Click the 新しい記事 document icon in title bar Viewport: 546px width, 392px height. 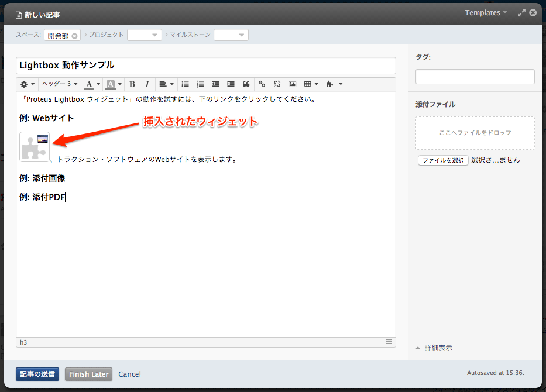click(x=19, y=15)
